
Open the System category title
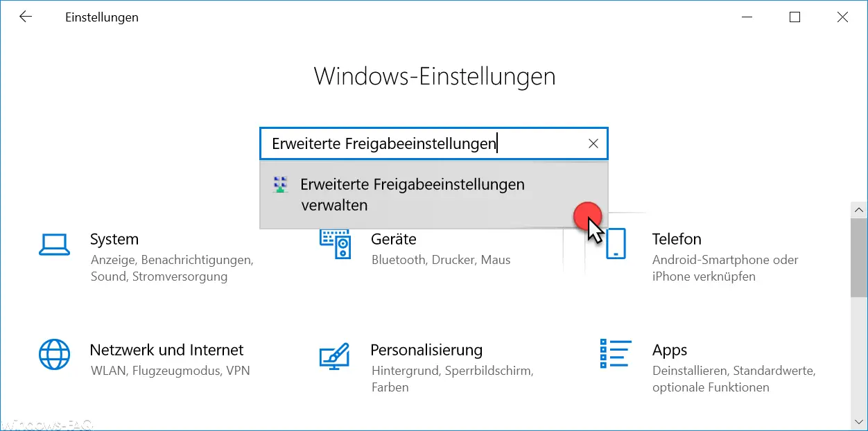[x=114, y=239]
